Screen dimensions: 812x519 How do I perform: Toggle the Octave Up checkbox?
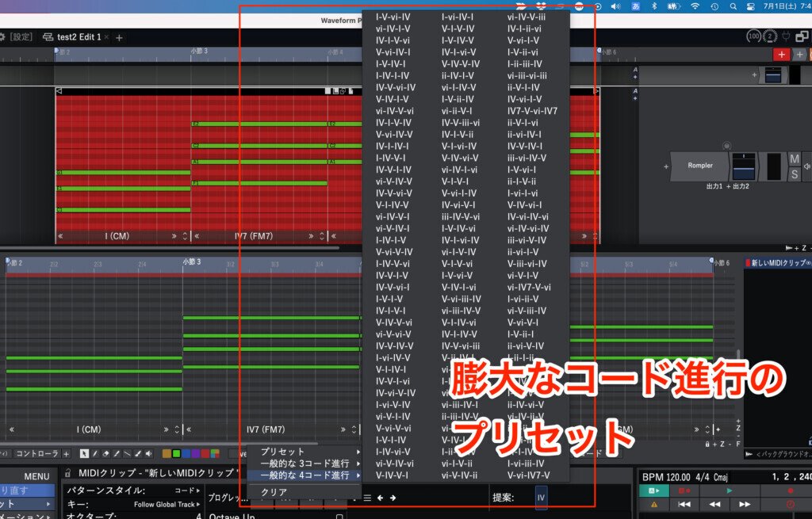coord(341,515)
